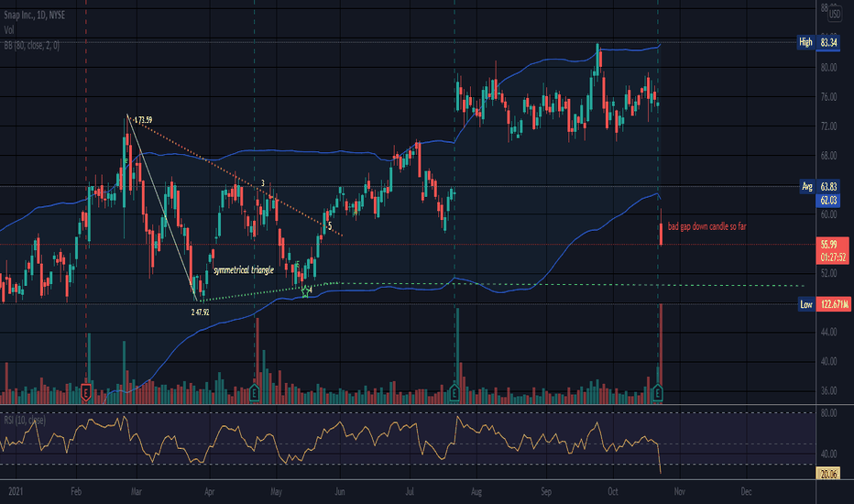Screen dimensions: 854x504
Task: Open the green earnings marker in late April
Action: pyautogui.click(x=254, y=392)
